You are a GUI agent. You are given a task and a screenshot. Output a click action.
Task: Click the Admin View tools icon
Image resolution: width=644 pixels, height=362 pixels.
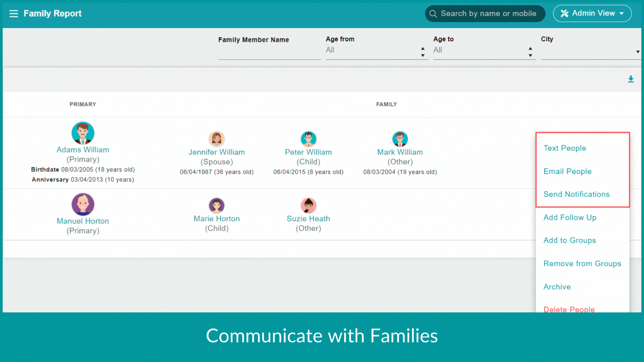pos(565,13)
